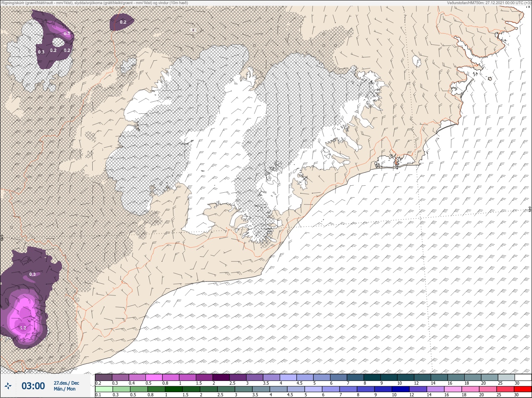Viewport: 532px width, 398px height.
Task: Click the bright magenta upper swatch at 0.5
Action: 154,377
